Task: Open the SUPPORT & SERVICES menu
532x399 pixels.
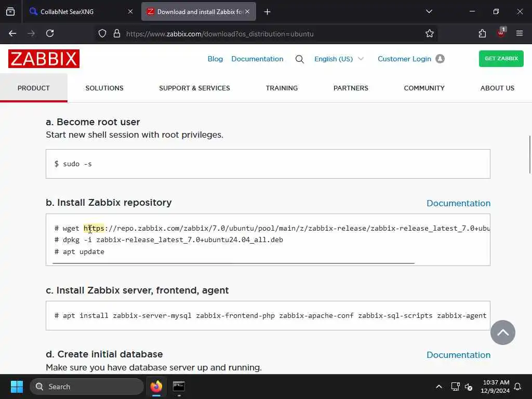Action: click(194, 88)
